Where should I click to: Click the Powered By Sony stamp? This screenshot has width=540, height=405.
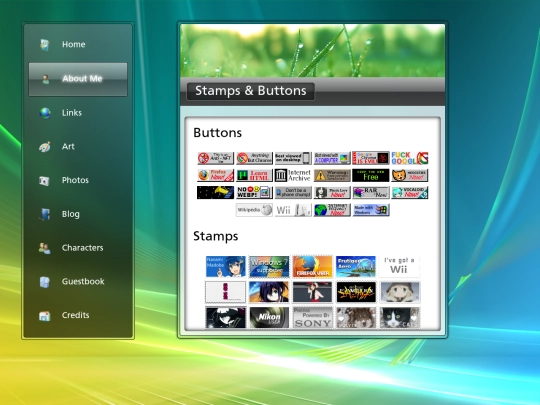(x=313, y=318)
